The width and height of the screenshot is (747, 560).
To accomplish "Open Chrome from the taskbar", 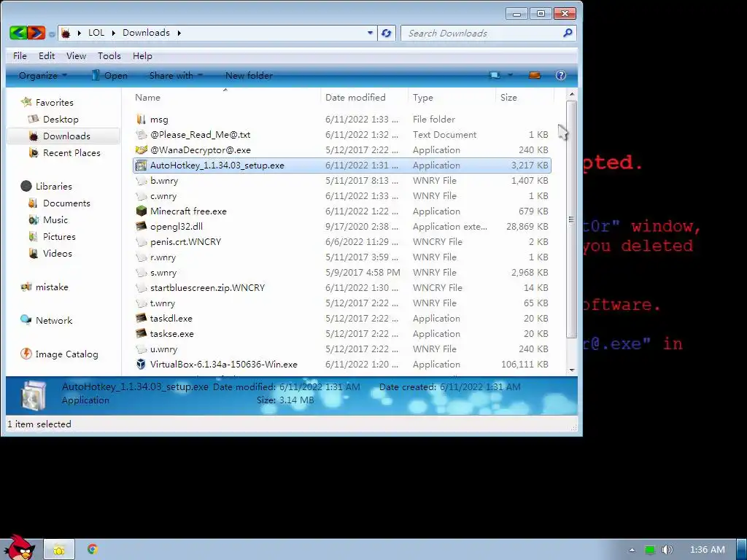I will click(x=93, y=549).
